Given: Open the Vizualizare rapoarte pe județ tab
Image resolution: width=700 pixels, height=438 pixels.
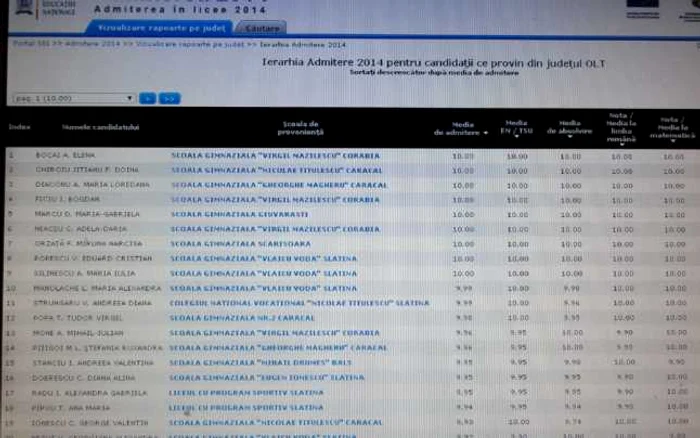Looking at the screenshot, I should pyautogui.click(x=160, y=28).
